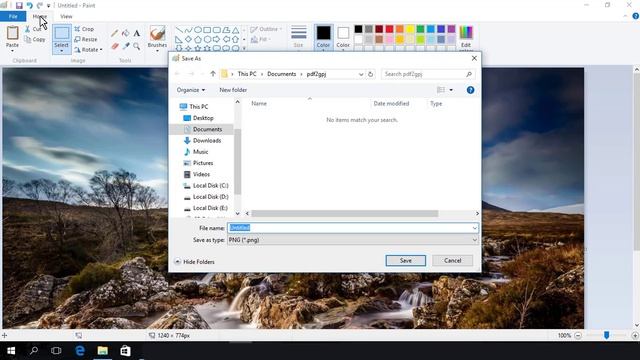The image size is (640, 360).
Task: Open the Rotate dropdown
Action: pos(88,50)
